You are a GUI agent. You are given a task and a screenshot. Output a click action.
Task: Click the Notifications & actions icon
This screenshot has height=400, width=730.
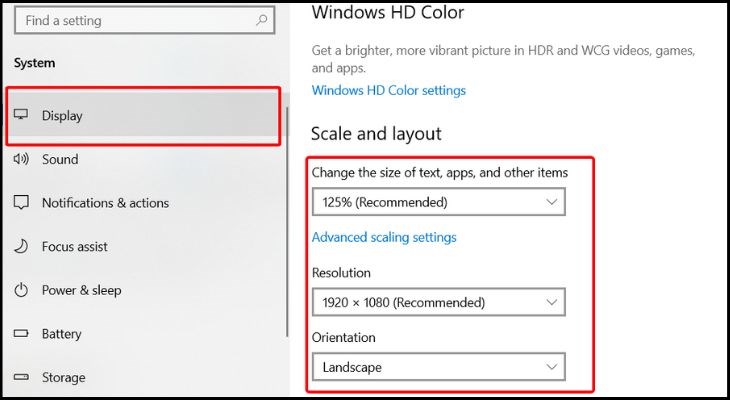point(21,203)
